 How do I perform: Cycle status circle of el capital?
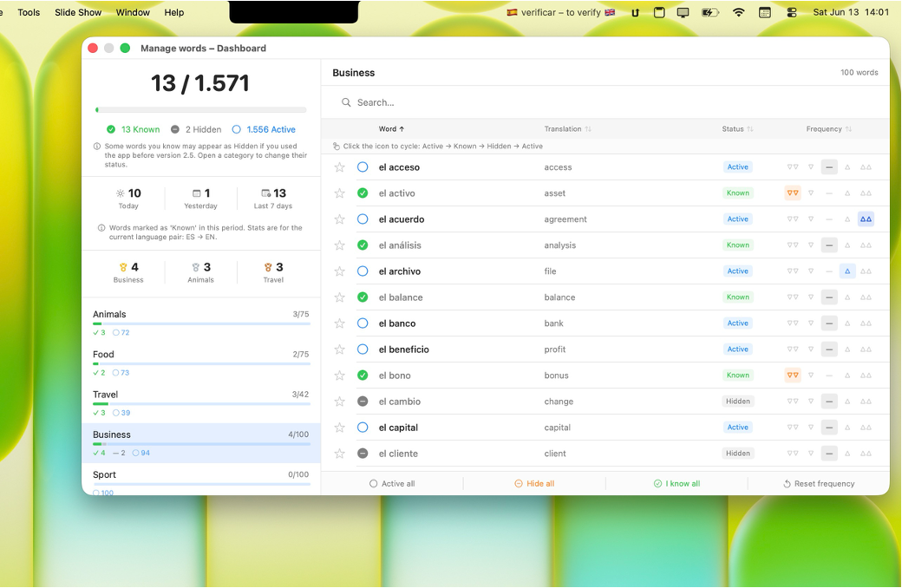pyautogui.click(x=363, y=428)
